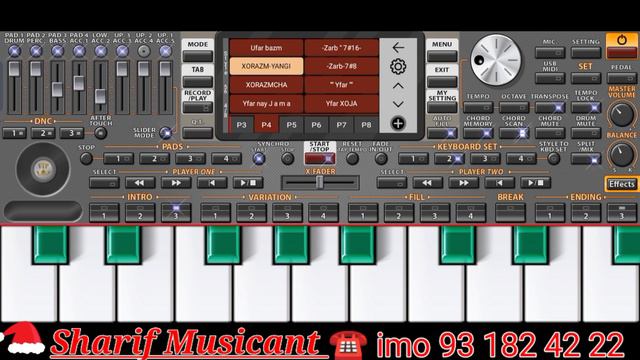Image resolution: width=640 pixels, height=360 pixels.
Task: Select style Ufar bazm
Action: point(266,48)
